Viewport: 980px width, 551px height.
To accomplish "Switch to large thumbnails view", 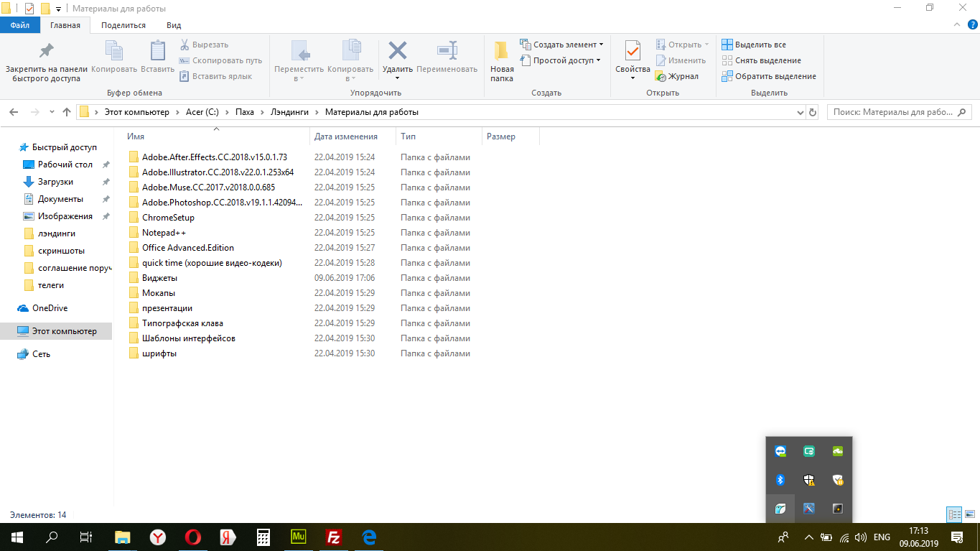I will coord(969,514).
